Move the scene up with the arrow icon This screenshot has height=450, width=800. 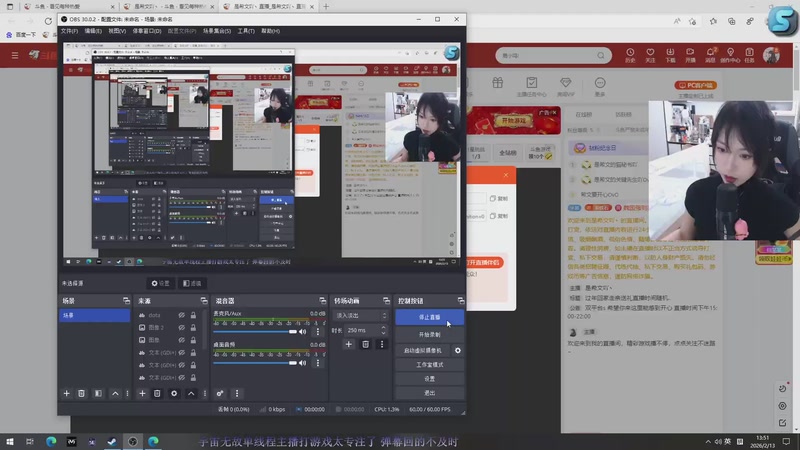[115, 393]
